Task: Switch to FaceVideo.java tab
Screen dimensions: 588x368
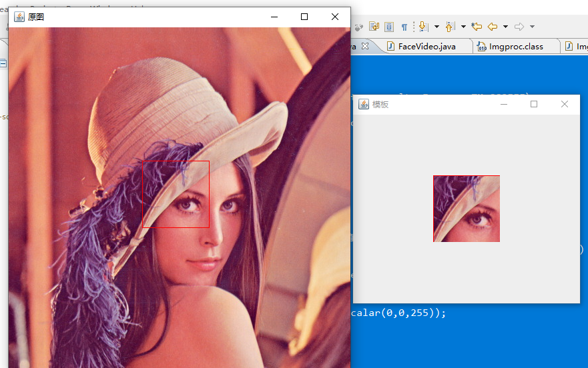Action: click(x=426, y=47)
